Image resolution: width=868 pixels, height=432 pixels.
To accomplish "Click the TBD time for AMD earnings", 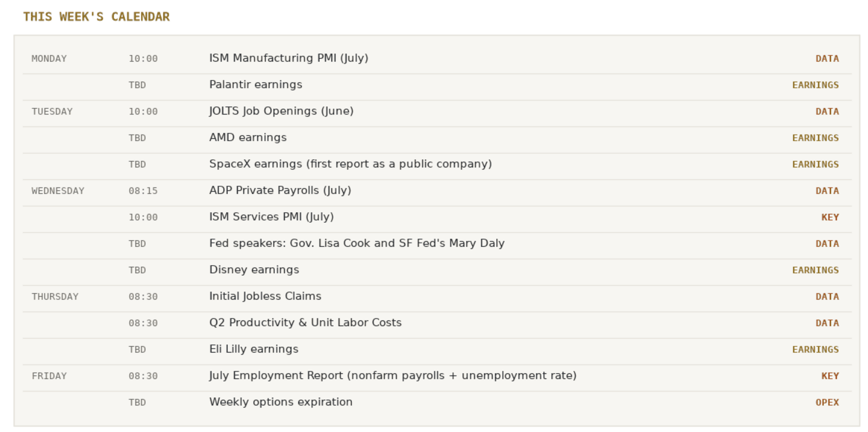I will point(137,138).
